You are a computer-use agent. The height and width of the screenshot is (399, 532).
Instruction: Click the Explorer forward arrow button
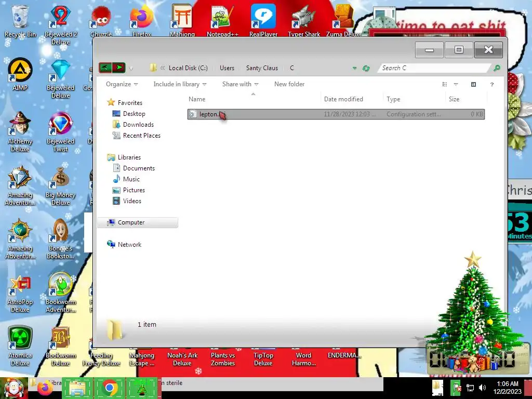pyautogui.click(x=119, y=68)
